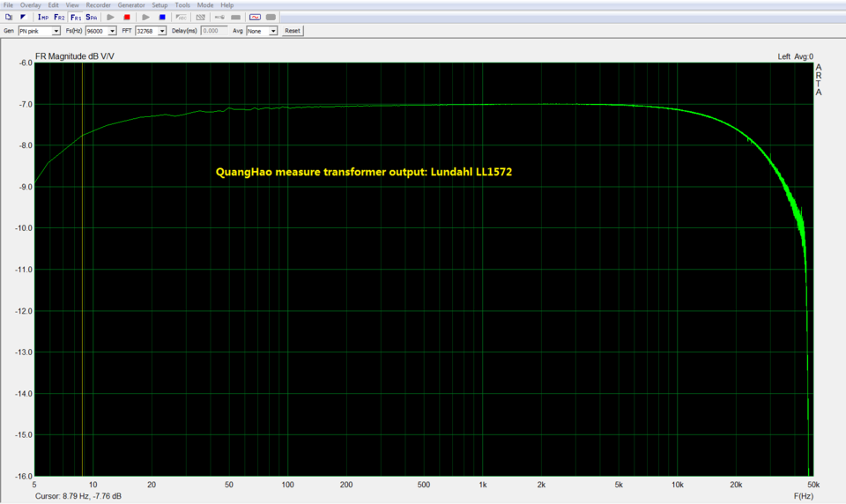846x504 pixels.
Task: Open the Recorder menu
Action: pos(98,5)
